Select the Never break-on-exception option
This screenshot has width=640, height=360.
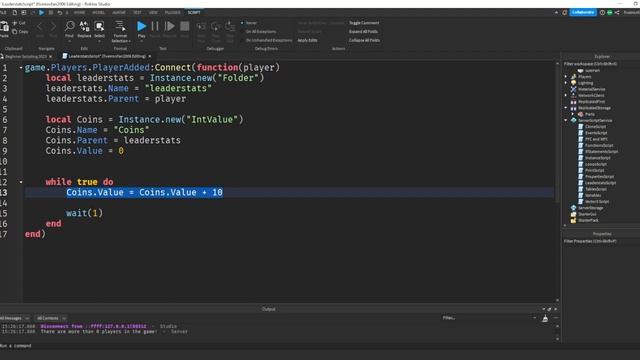[249, 23]
